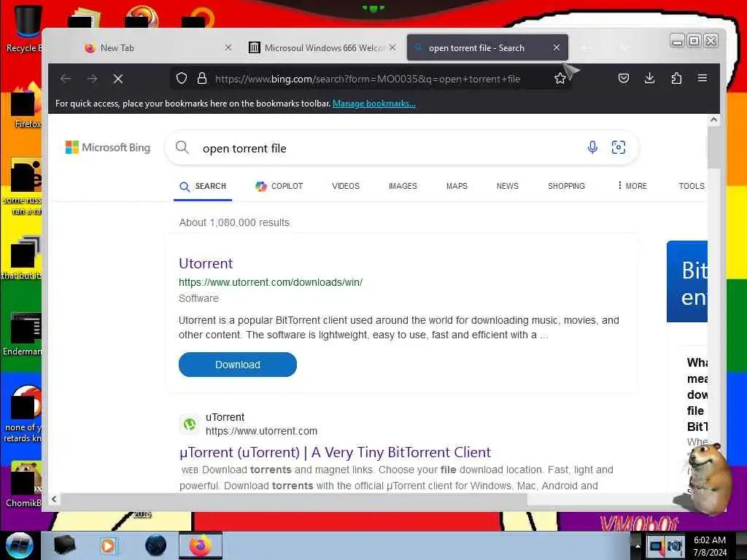Switch to Microsoul Windows 666 Welcome tab

point(322,47)
